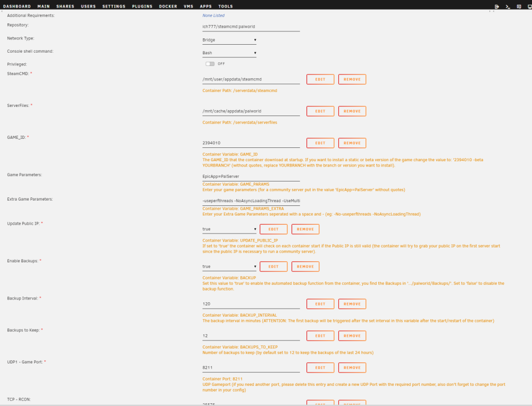Go to the MAIN tab
Screen dimensions: 532x406
click(x=44, y=6)
